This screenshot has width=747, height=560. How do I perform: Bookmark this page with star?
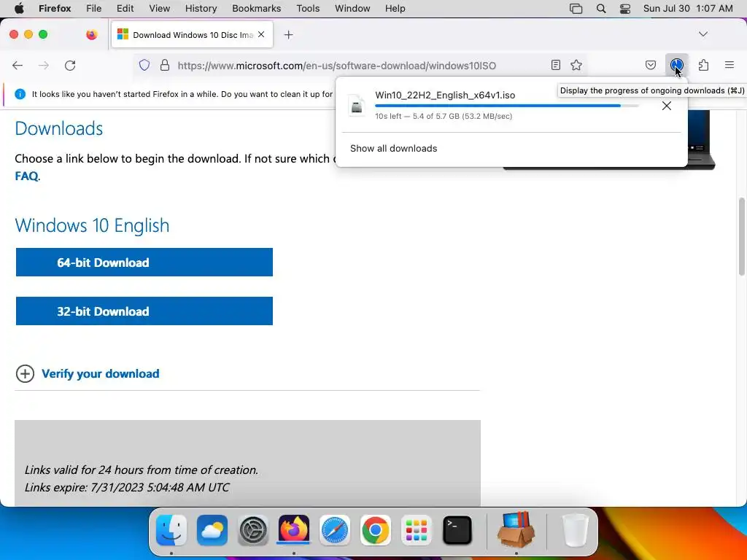pyautogui.click(x=576, y=65)
